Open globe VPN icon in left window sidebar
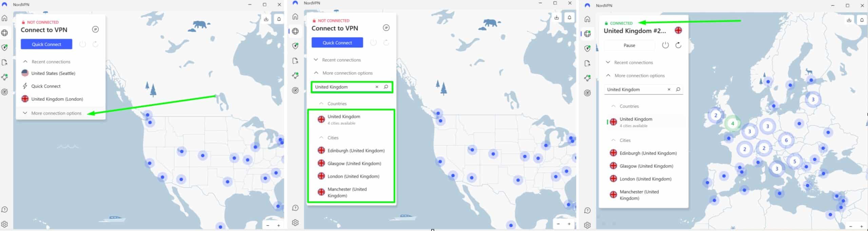 click(x=5, y=33)
